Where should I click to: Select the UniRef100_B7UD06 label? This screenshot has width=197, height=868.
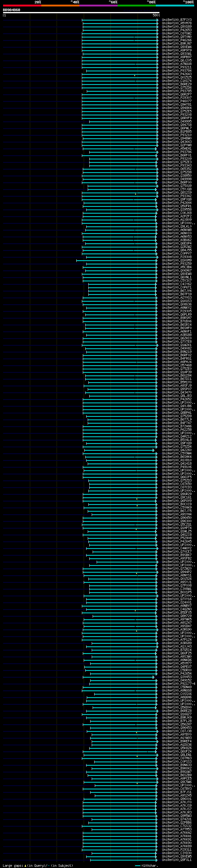coord(176,321)
